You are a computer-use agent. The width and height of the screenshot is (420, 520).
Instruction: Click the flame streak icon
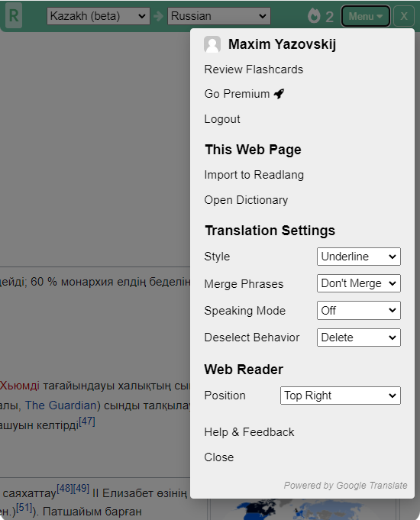pyautogui.click(x=314, y=15)
